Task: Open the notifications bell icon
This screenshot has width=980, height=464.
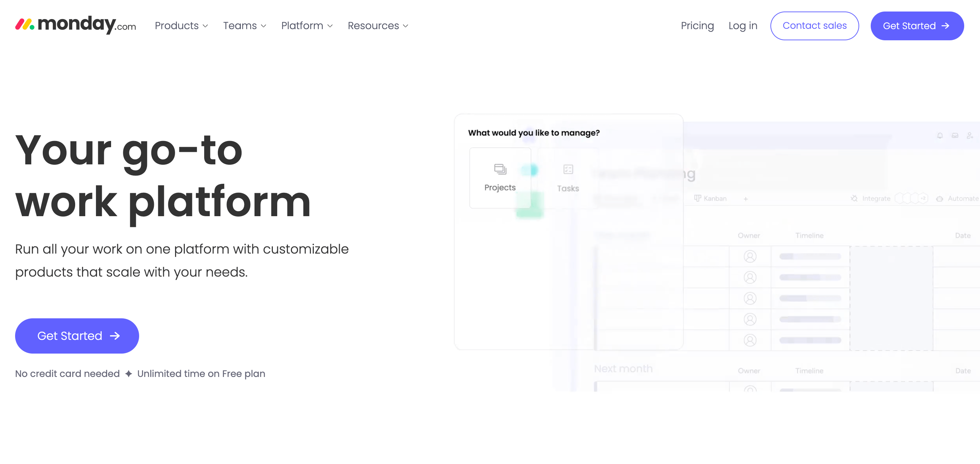Action: 940,135
